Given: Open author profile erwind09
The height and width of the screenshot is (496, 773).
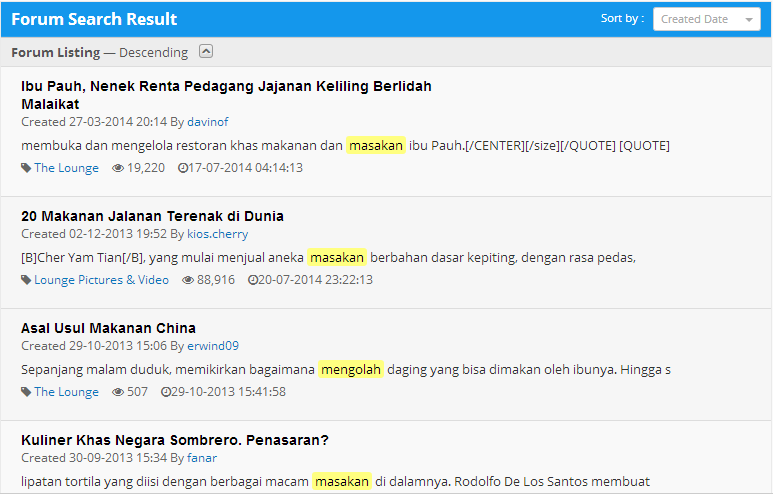Looking at the screenshot, I should pos(213,346).
